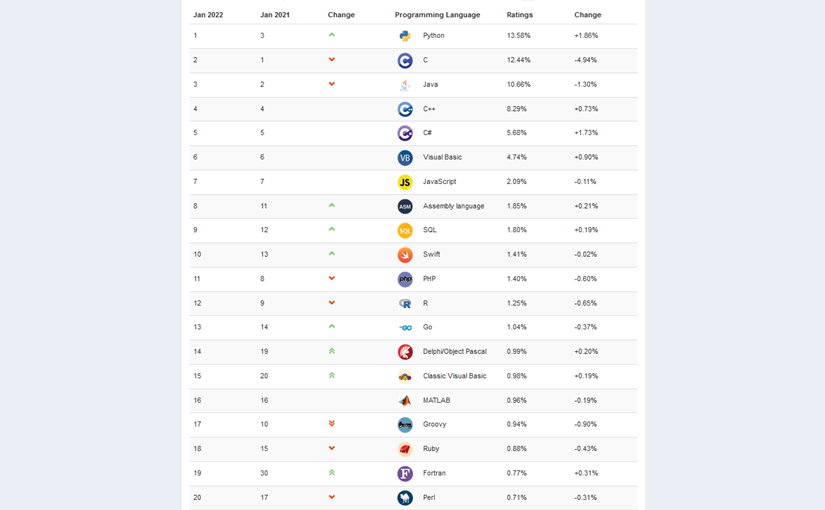
Task: Click the Ruby logo icon
Action: pos(405,449)
